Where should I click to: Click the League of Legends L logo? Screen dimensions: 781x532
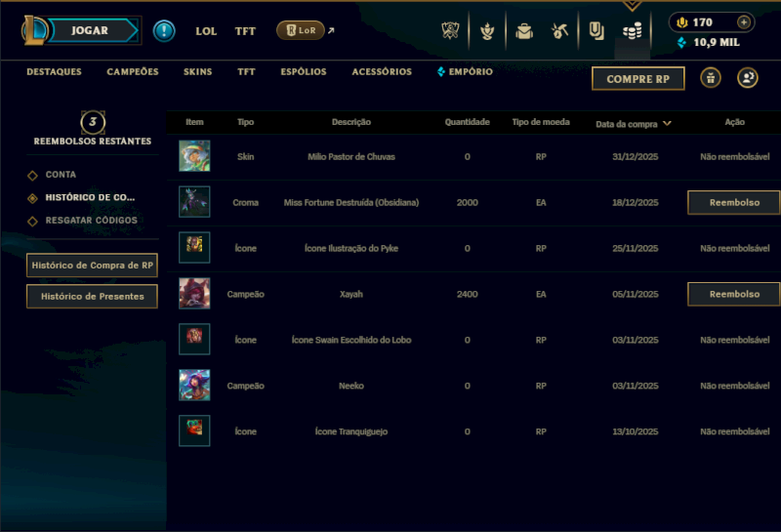click(x=34, y=30)
